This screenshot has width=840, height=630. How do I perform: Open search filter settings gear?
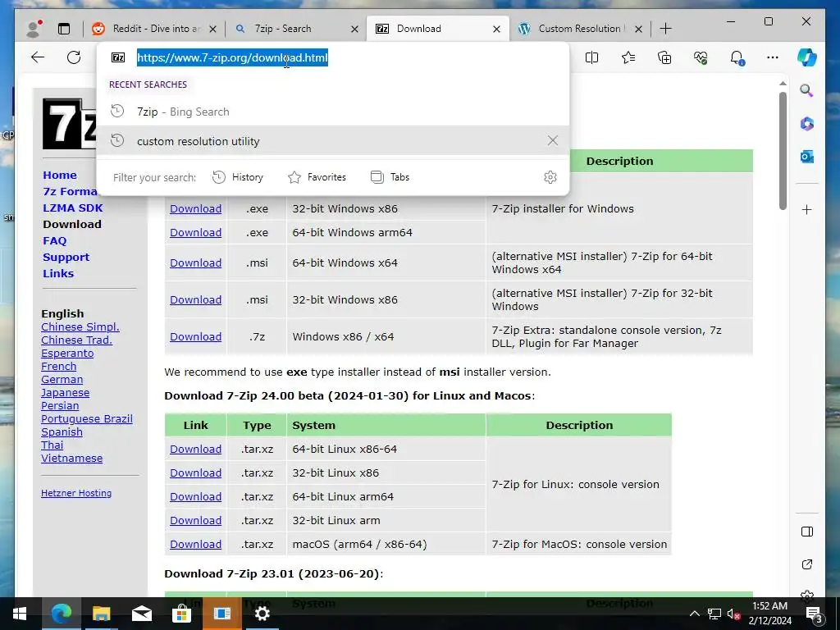[550, 177]
